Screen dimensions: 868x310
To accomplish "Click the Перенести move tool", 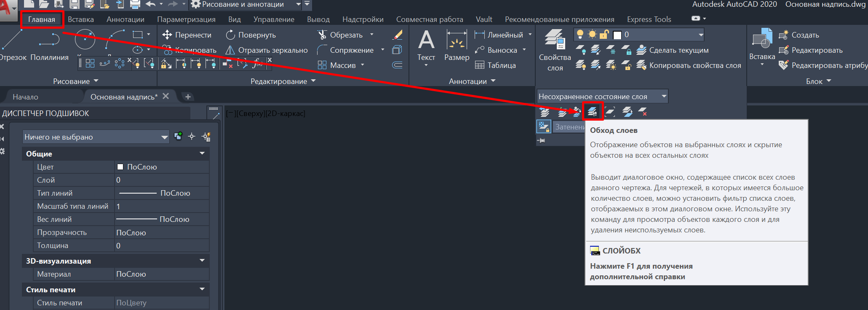I will point(187,35).
